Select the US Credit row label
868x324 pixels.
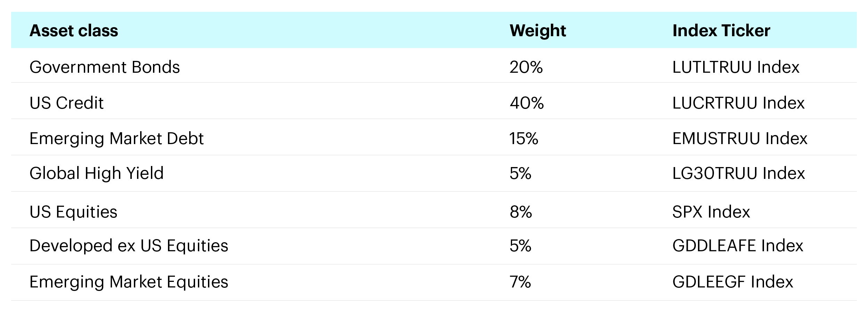[x=66, y=103]
